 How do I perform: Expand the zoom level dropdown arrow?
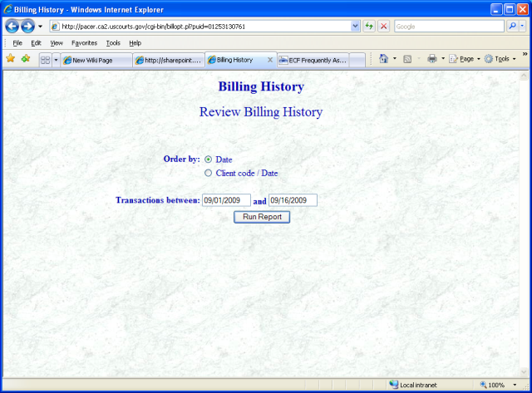[515, 385]
